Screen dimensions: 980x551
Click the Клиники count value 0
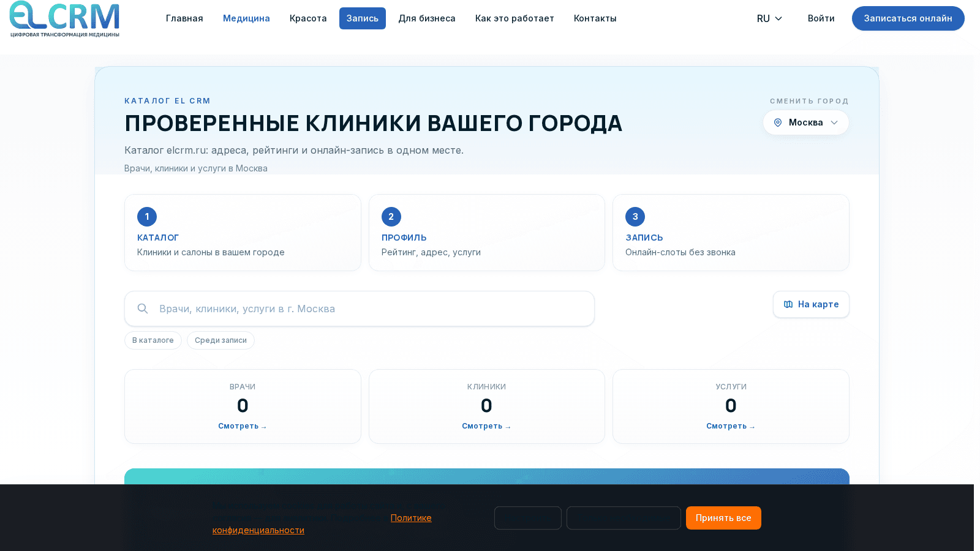(486, 405)
